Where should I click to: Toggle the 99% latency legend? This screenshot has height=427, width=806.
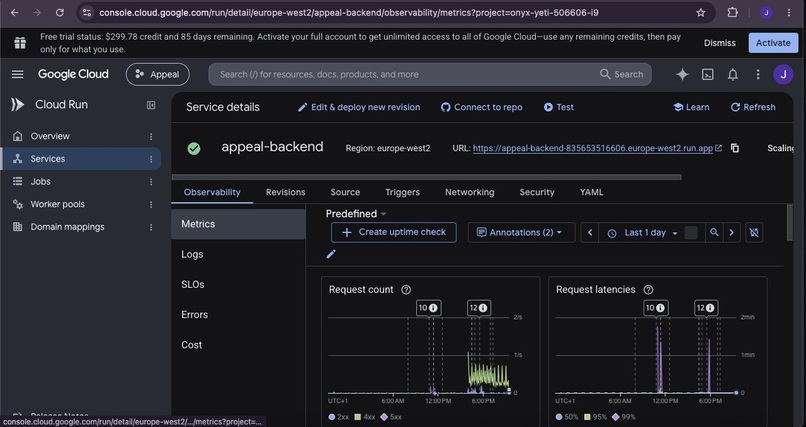pyautogui.click(x=624, y=417)
